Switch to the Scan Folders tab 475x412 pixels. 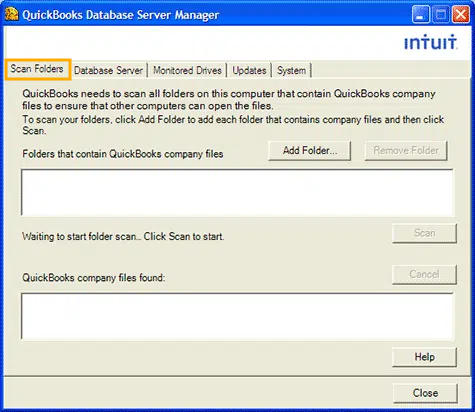click(38, 69)
